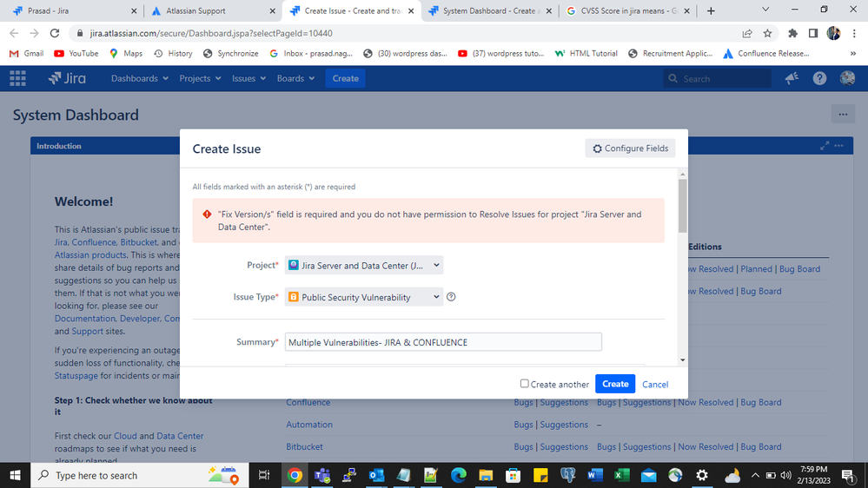Screen dimensions: 868x488
Task: Click the Jira Search box
Action: tap(717, 78)
